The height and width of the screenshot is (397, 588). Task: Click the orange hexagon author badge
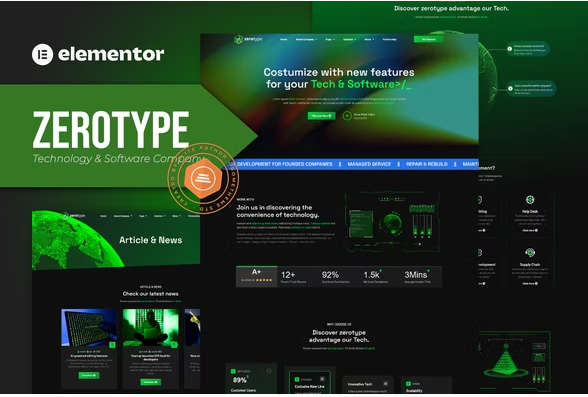tap(204, 178)
